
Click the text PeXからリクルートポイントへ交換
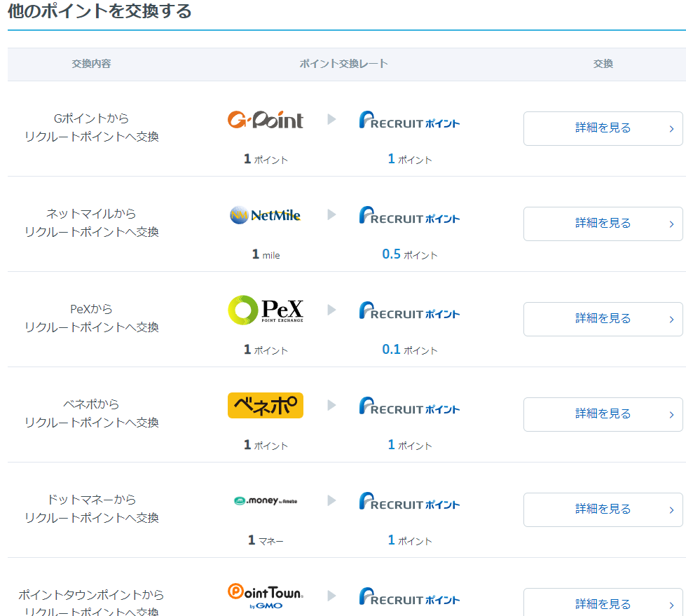(91, 318)
